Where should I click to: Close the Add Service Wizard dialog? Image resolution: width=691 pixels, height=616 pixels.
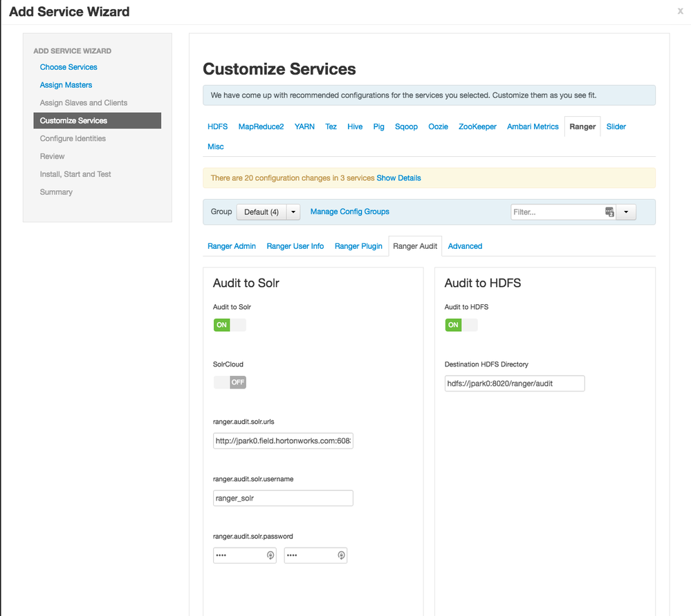[x=681, y=12]
